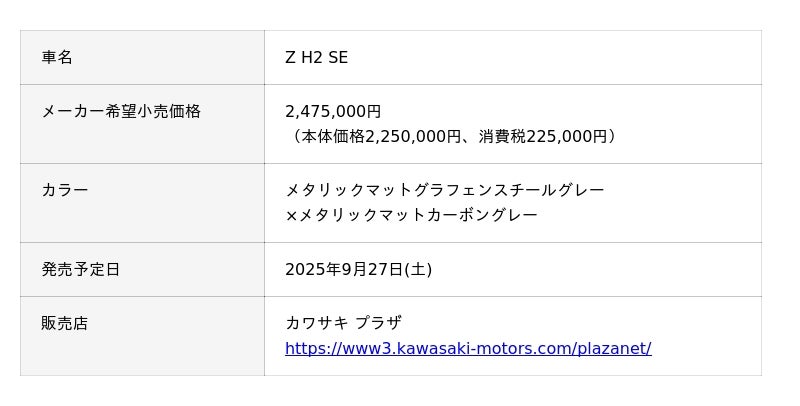Click the メタリックマットグラフェンスチールグレー color line
The width and height of the screenshot is (800, 406).
click(445, 190)
